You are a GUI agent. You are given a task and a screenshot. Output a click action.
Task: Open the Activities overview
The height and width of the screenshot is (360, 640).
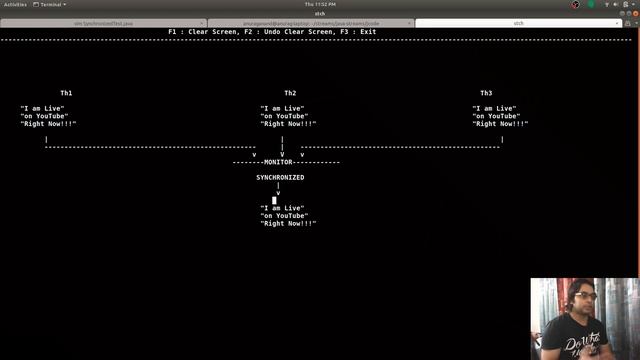[15, 4]
